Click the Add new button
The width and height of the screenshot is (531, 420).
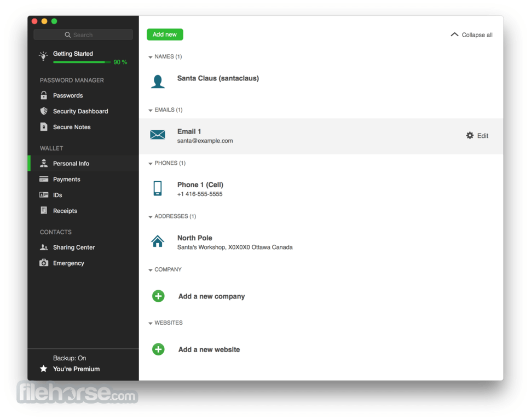point(165,34)
